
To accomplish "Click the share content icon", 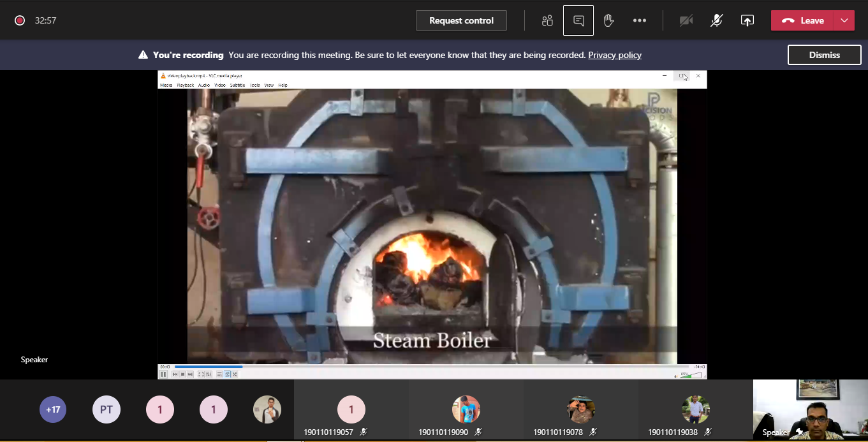I will coord(747,20).
